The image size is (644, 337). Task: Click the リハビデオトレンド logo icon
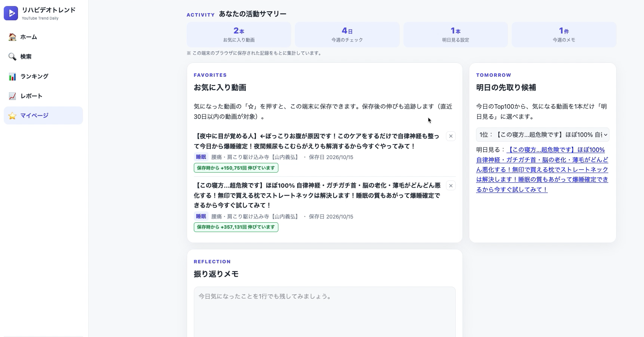tap(11, 13)
